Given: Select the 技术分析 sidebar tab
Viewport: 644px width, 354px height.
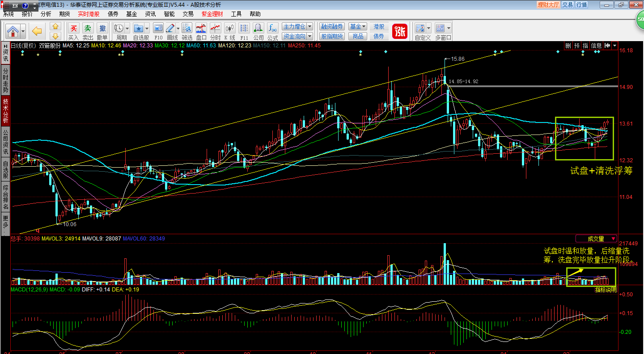Looking at the screenshot, I should tap(5, 111).
